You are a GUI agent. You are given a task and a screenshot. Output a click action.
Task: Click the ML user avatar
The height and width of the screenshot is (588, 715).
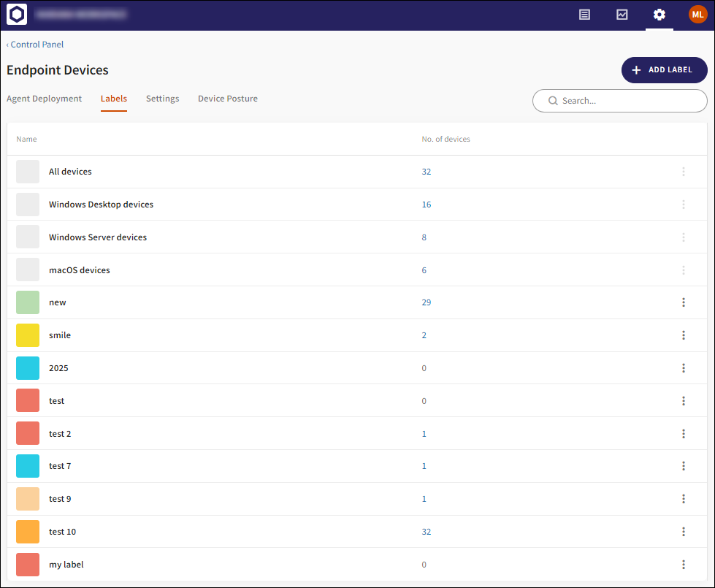(x=697, y=15)
